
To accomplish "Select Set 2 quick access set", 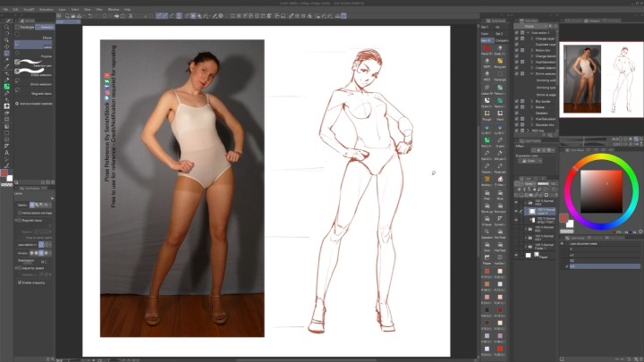I will [501, 34].
